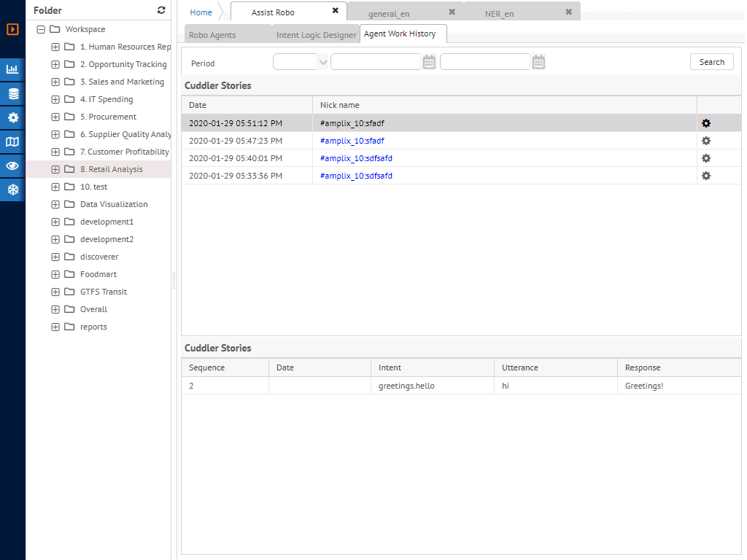747x560 pixels.
Task: Open the gear settings icon in sidebar
Action: pos(12,117)
